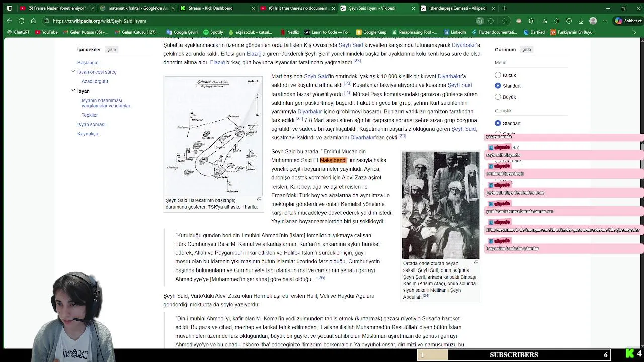This screenshot has height=362, width=644.
Task: Enlarge photograph via caption magnify icon
Action: (476, 262)
